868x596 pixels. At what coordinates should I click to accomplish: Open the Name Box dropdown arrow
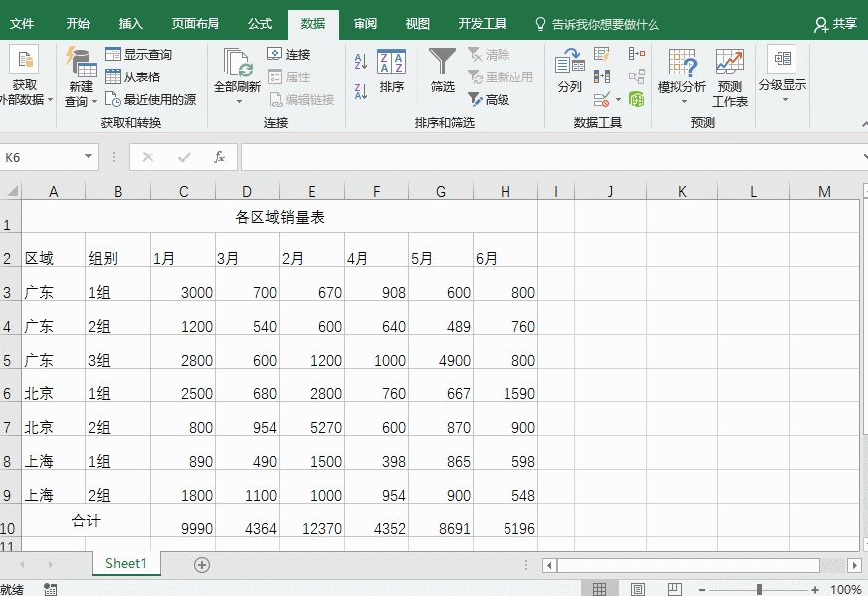click(x=89, y=157)
